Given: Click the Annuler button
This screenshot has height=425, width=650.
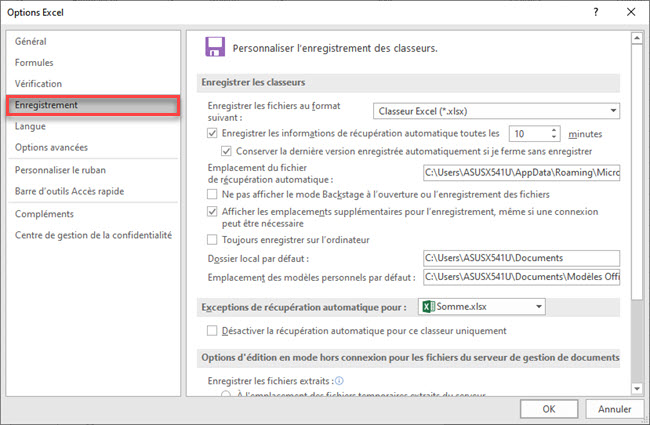Looking at the screenshot, I should (614, 409).
